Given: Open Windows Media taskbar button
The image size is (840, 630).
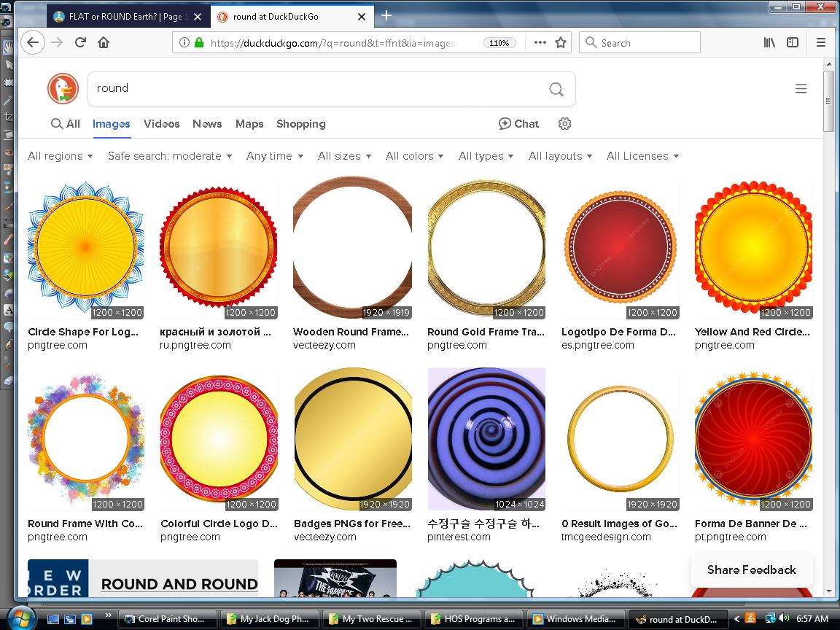Looking at the screenshot, I should 574,619.
